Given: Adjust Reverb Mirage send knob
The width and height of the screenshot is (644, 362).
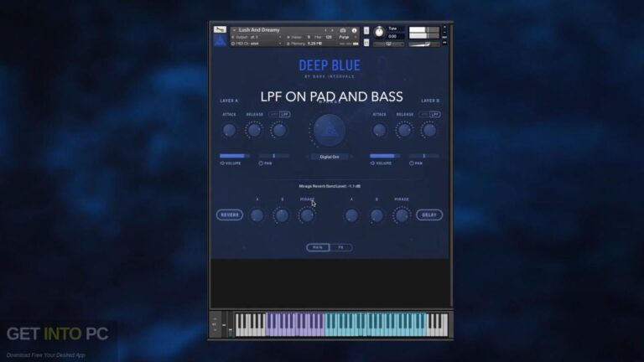Looking at the screenshot, I should 307,215.
